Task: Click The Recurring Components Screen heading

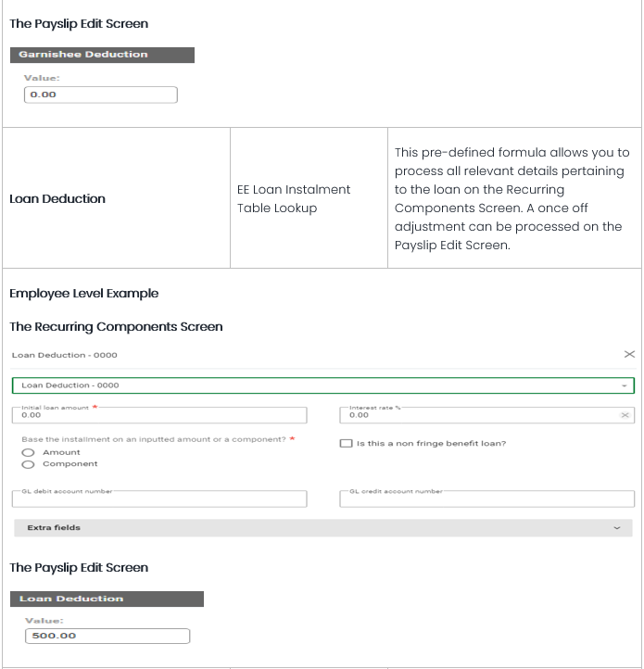Action: point(116,326)
